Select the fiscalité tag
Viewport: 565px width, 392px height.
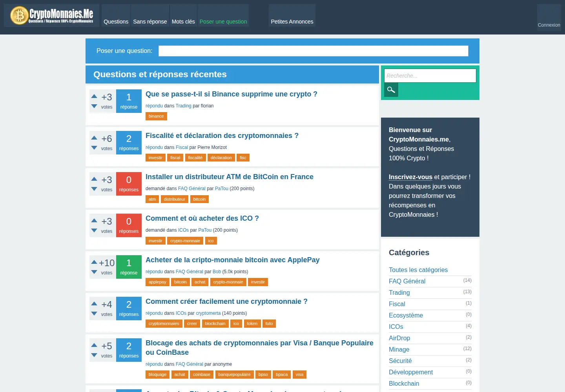pos(195,158)
